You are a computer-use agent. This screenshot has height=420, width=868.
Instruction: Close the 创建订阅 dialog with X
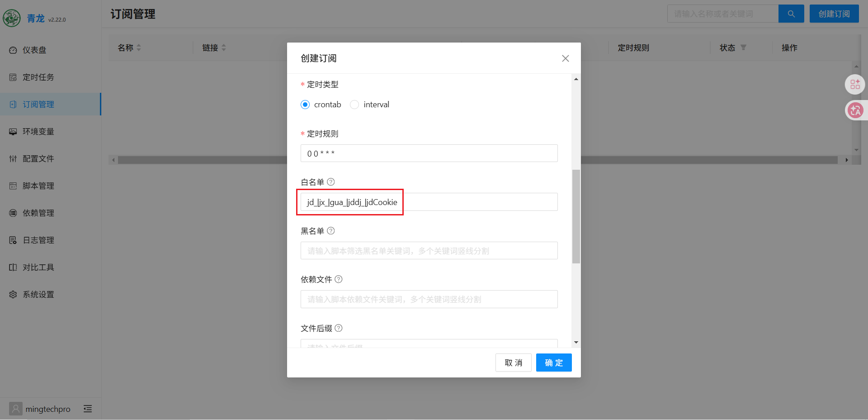[x=565, y=58]
